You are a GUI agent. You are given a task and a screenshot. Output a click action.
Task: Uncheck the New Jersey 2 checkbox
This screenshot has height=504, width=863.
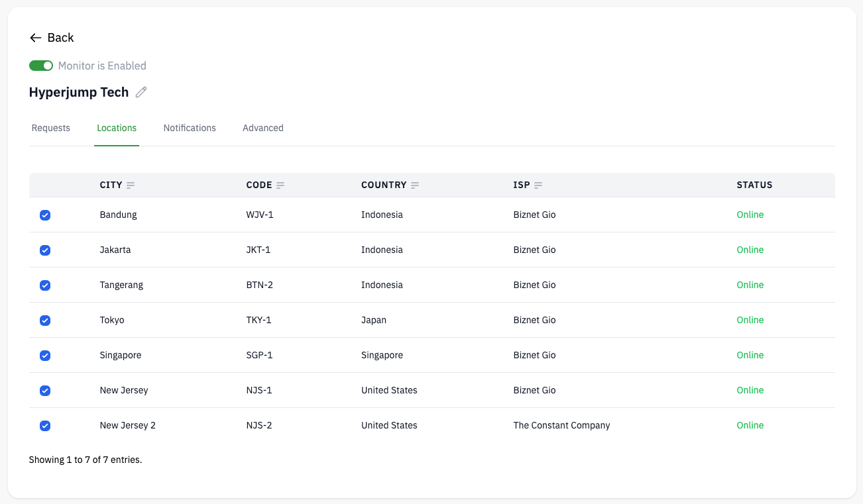tap(45, 426)
